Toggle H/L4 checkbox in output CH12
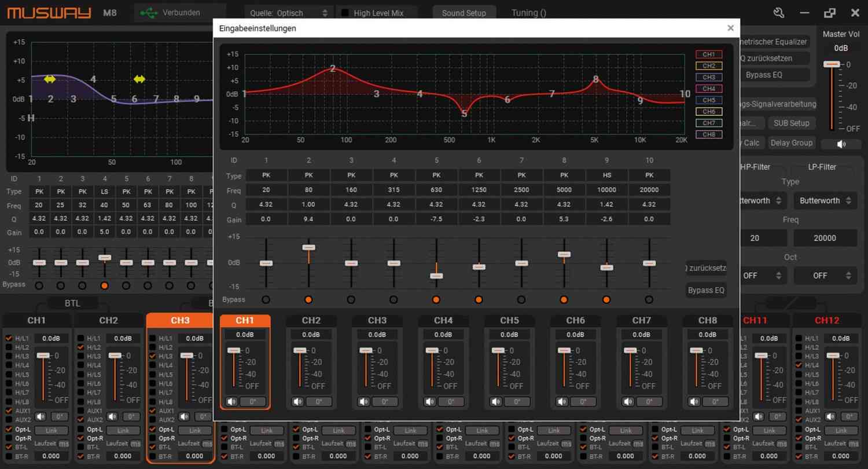The width and height of the screenshot is (868, 469). click(x=799, y=365)
